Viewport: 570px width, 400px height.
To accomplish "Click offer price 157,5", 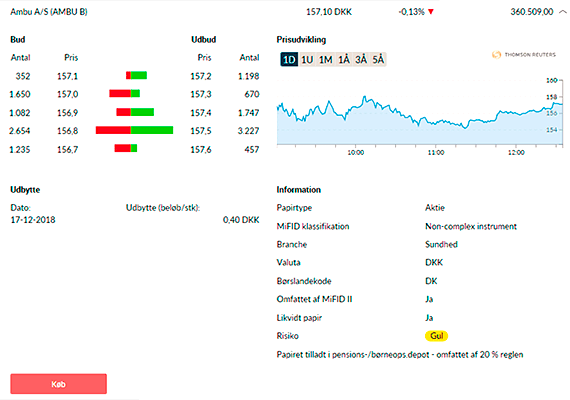I will [201, 131].
